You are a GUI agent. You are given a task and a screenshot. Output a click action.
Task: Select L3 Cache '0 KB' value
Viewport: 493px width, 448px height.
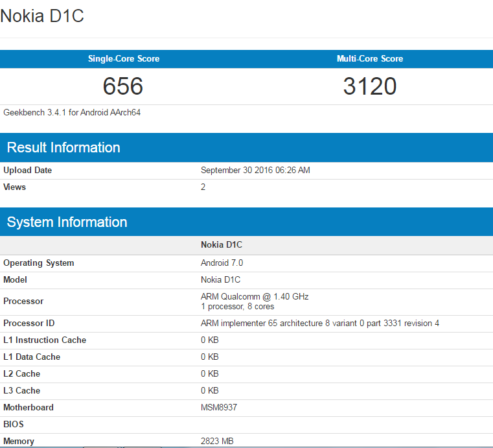tap(210, 391)
